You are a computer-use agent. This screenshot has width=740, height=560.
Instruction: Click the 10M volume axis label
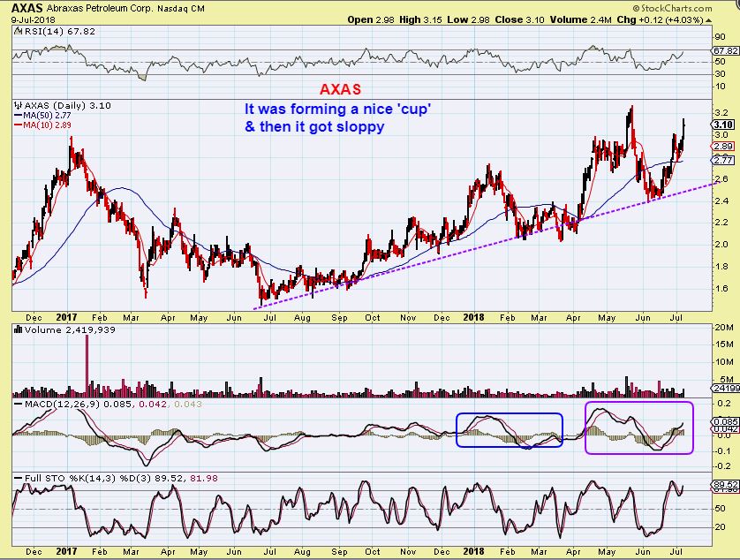tap(724, 362)
